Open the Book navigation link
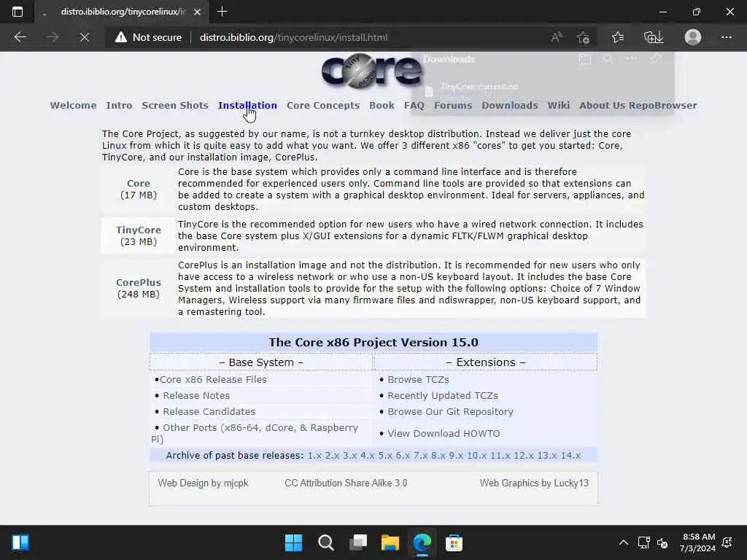The width and height of the screenshot is (747, 560). [x=382, y=105]
